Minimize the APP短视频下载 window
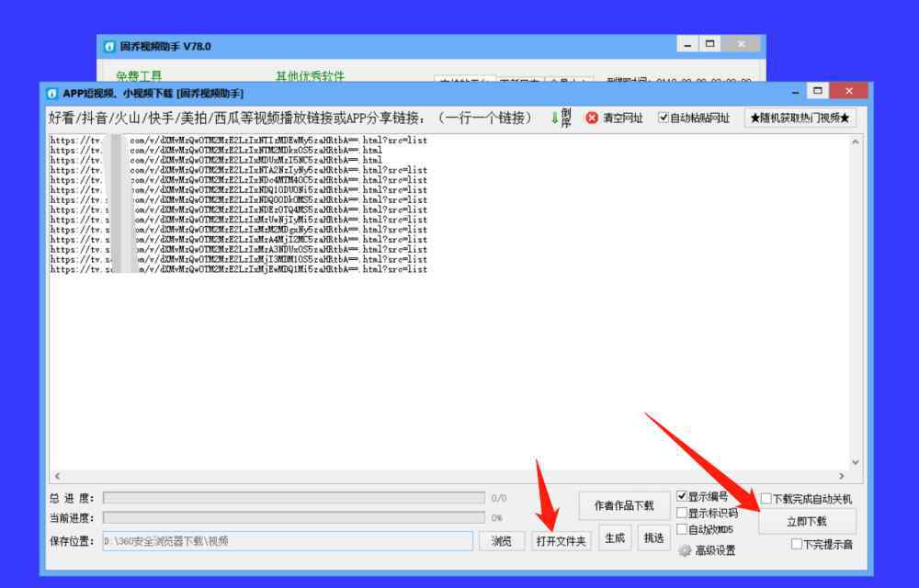This screenshot has width=919, height=588. [x=795, y=91]
